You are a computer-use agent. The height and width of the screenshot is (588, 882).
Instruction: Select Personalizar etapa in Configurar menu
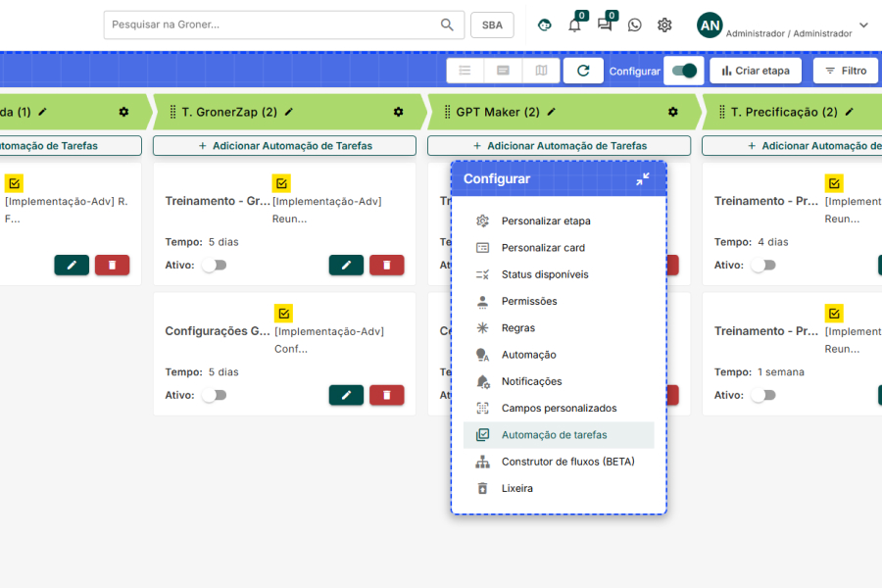click(x=546, y=221)
